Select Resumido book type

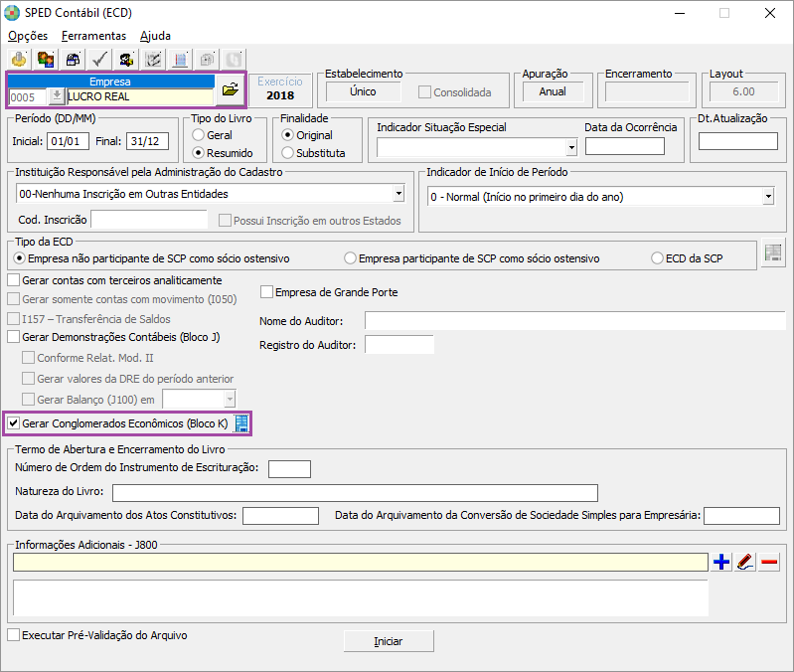coord(223,152)
